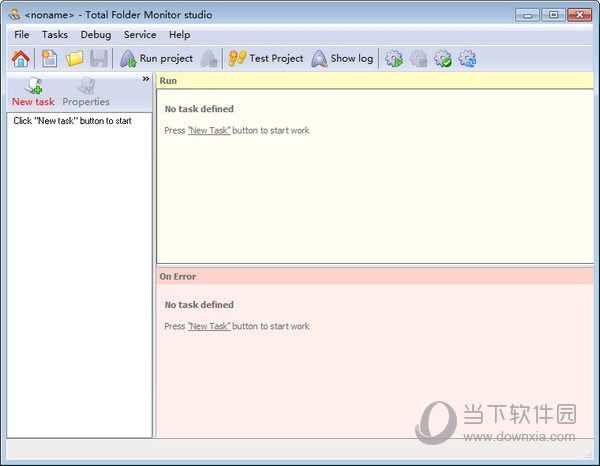Open the Help menu

179,35
